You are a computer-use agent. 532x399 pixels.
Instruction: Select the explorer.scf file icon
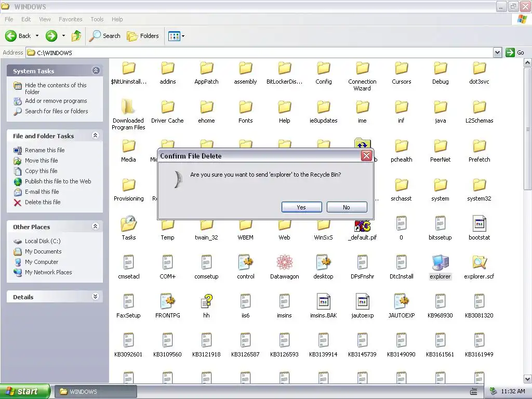click(x=479, y=262)
